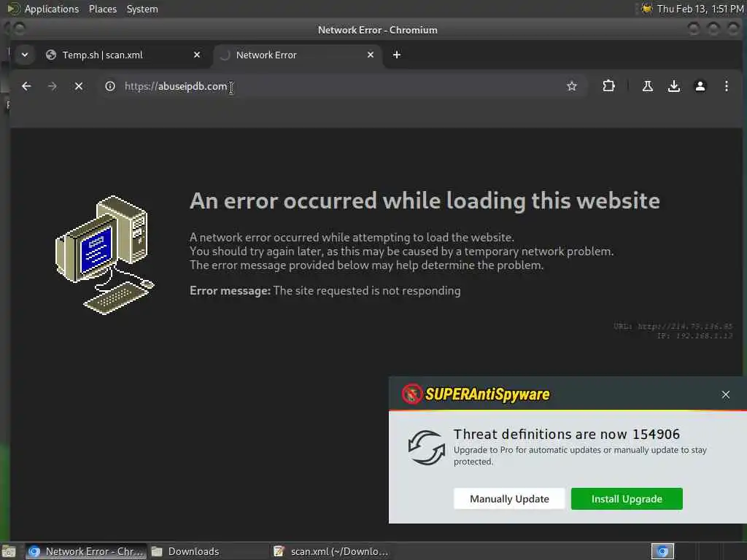
Task: Switch to Temp.sh scan.xml tab
Action: [x=122, y=55]
